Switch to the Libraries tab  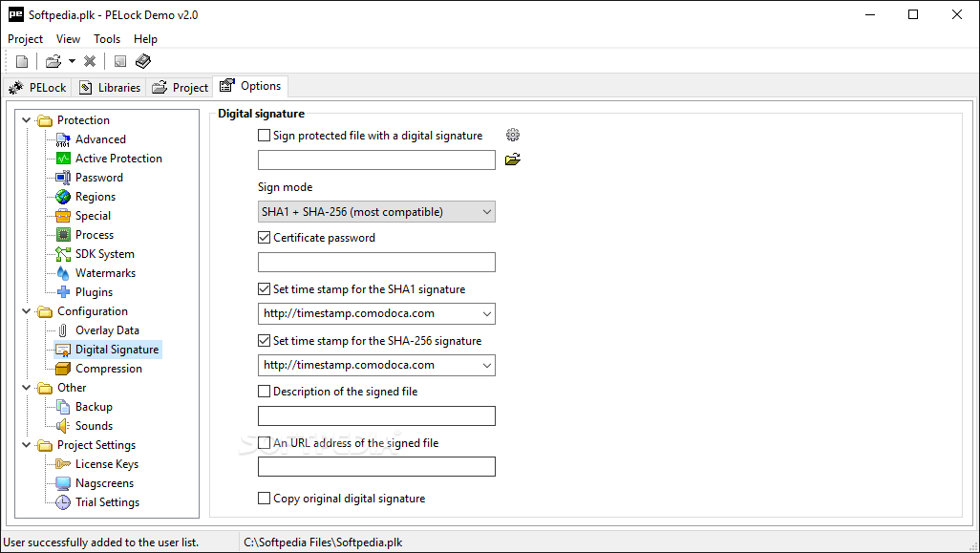pos(110,88)
